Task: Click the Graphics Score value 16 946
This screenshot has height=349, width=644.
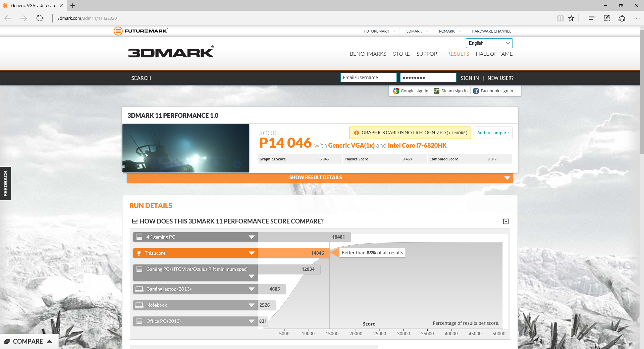Action: tap(323, 159)
